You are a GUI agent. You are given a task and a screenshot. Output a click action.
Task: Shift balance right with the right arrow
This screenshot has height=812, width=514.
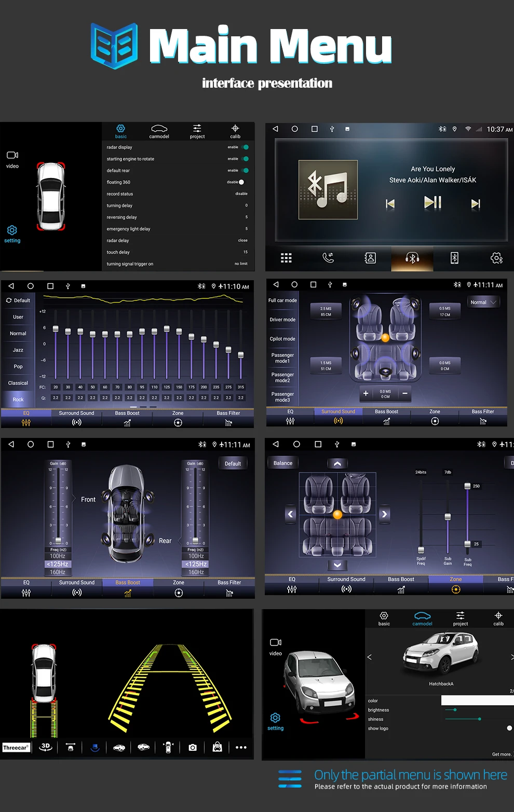384,514
